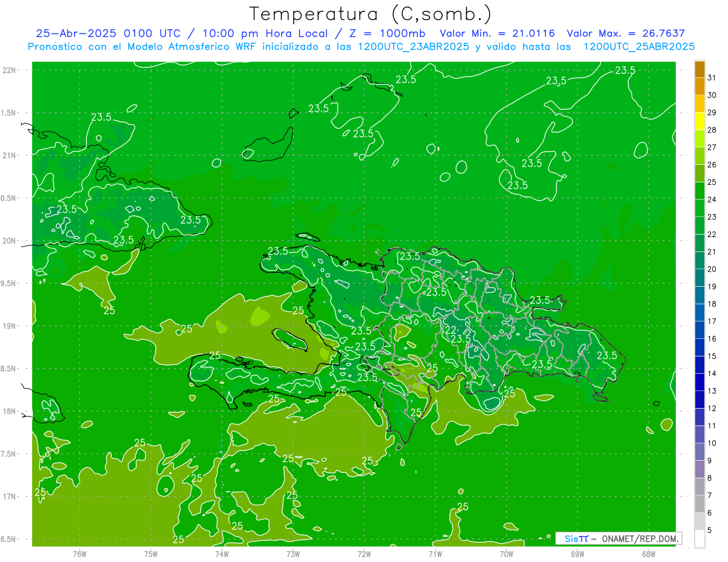Click the '1200UTC_25ABR2025' valid-until time
Screen dimensions: 728x562
(x=639, y=47)
